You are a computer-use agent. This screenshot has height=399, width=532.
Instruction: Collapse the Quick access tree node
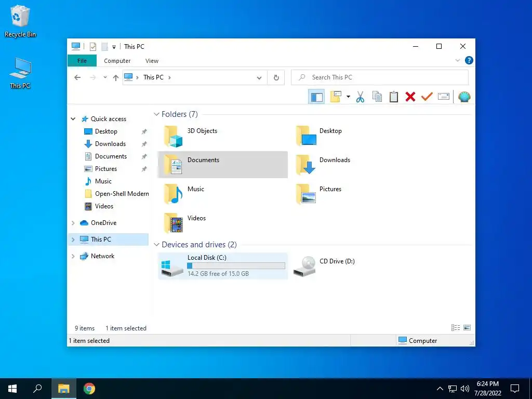pyautogui.click(x=73, y=119)
